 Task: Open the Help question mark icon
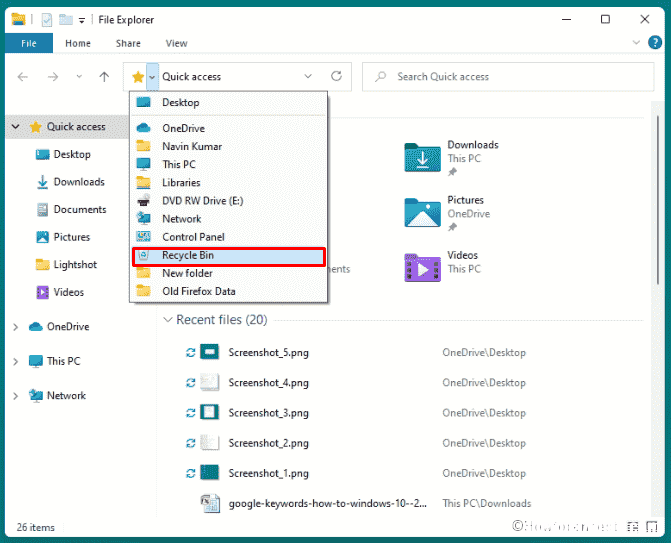(654, 43)
